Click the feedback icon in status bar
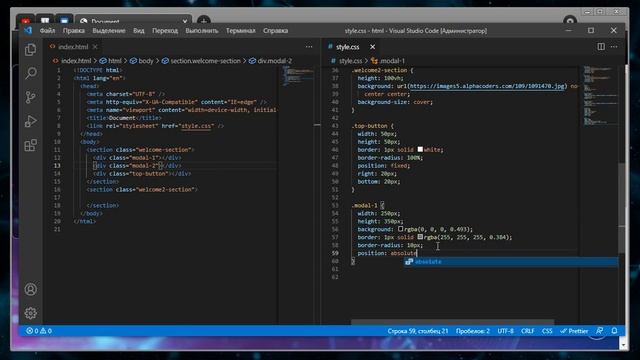 tap(600, 331)
